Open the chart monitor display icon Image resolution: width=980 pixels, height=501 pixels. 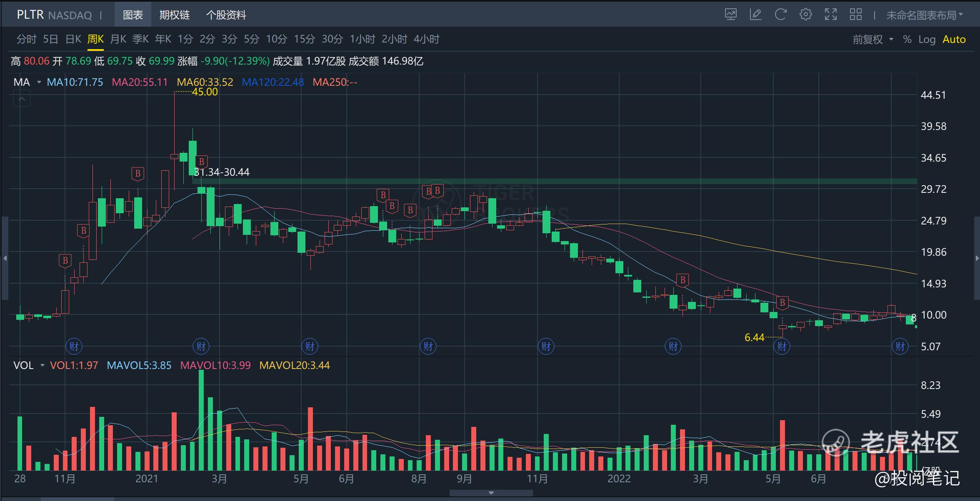[x=730, y=15]
